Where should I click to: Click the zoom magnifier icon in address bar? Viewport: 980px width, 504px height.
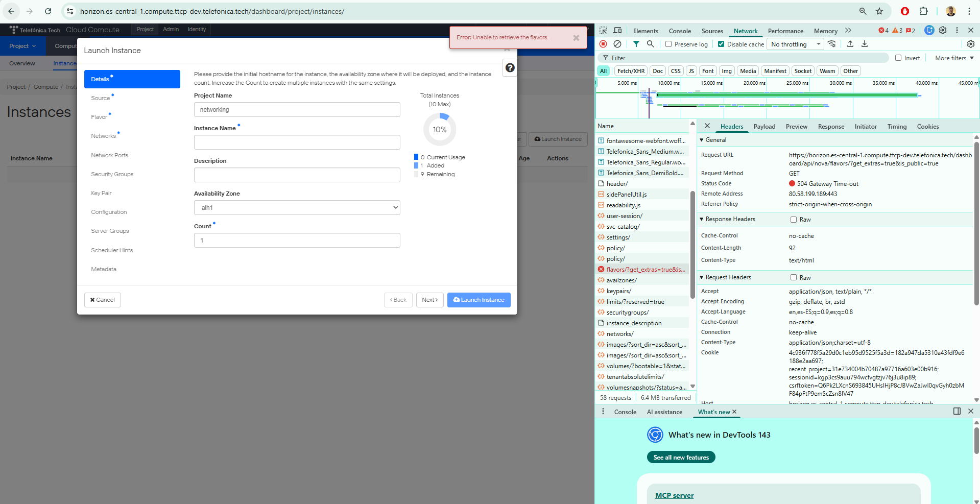[x=863, y=11]
